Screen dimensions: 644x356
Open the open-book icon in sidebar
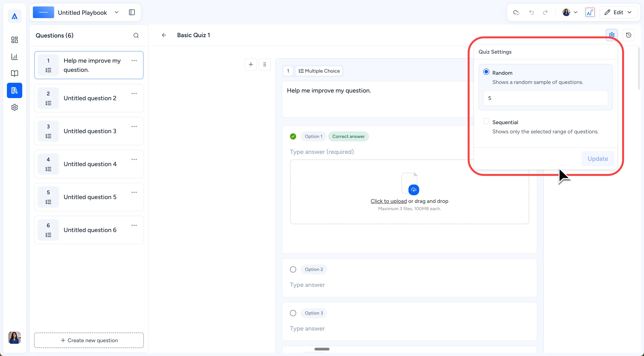(x=15, y=74)
